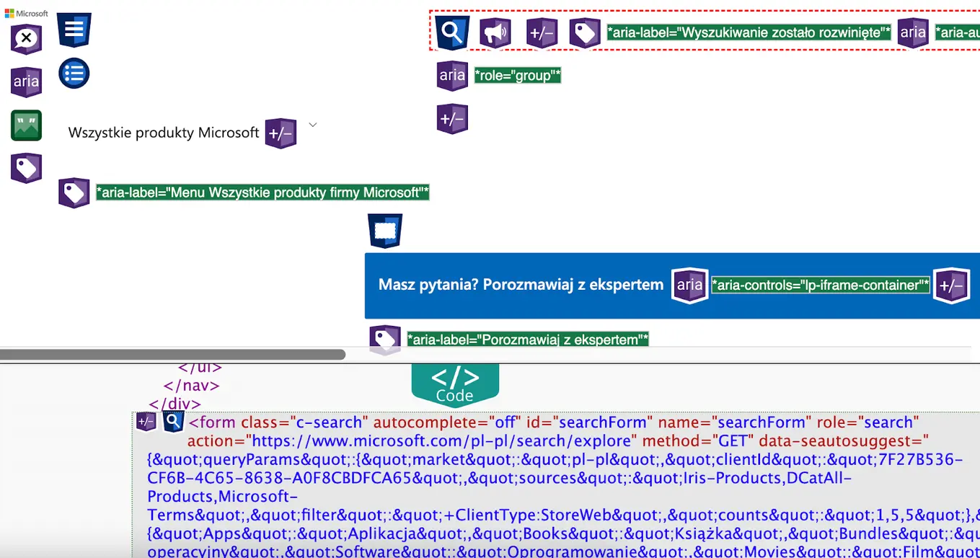The image size is (980, 558).
Task: Click the megaphone live-region announcement icon
Action: pyautogui.click(x=495, y=32)
